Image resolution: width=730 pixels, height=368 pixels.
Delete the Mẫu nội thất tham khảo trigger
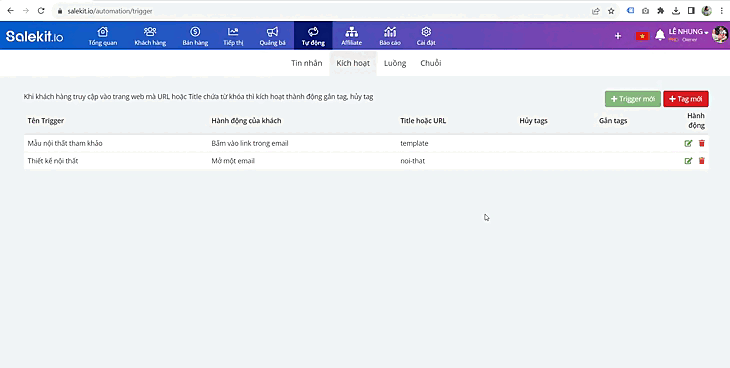pos(702,143)
